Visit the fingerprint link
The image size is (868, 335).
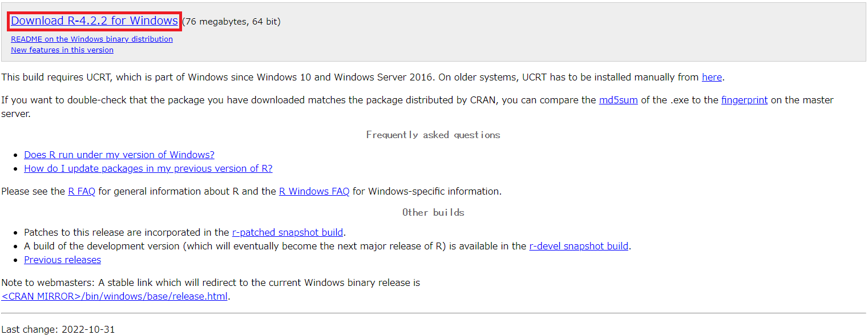coord(744,100)
